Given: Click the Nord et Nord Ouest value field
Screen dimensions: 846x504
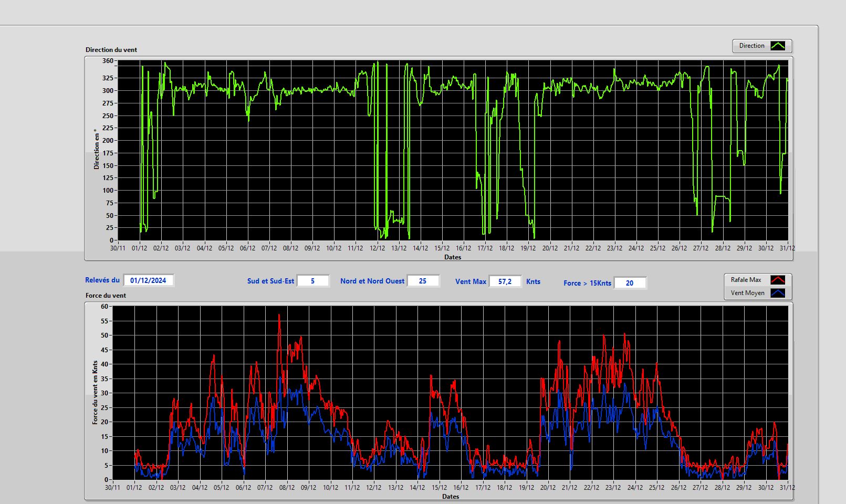Looking at the screenshot, I should [423, 281].
